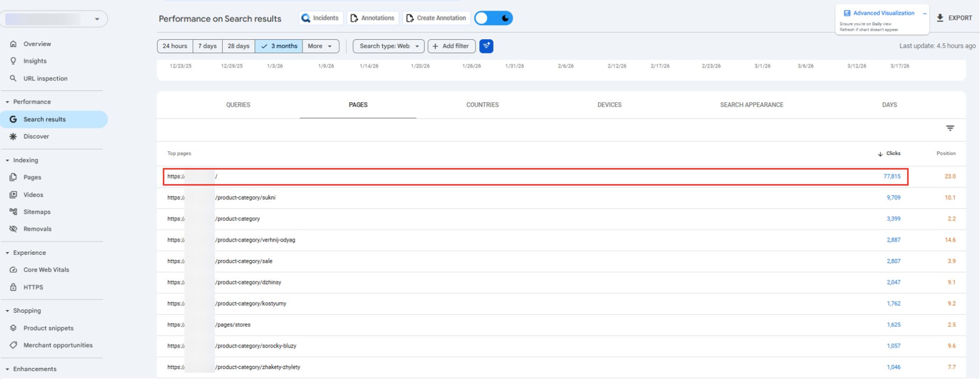Click the Google G Search results icon
Viewport: 980px width, 380px height.
pos(13,119)
